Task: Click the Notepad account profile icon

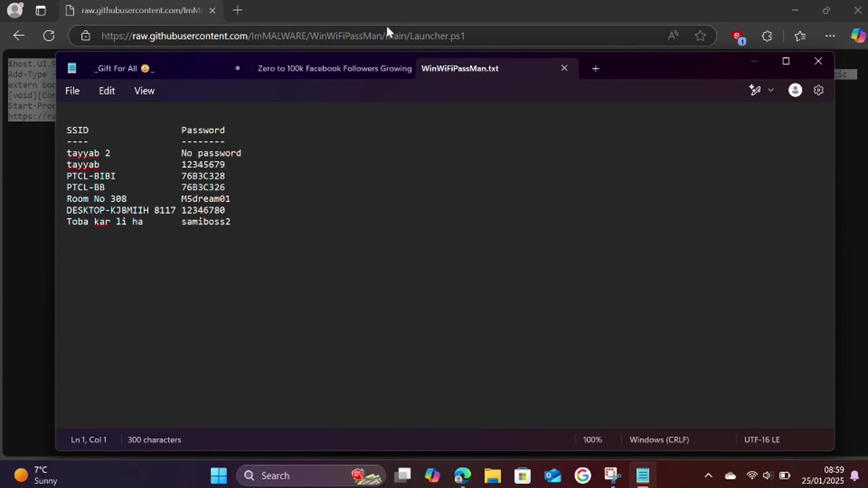Action: tap(795, 90)
